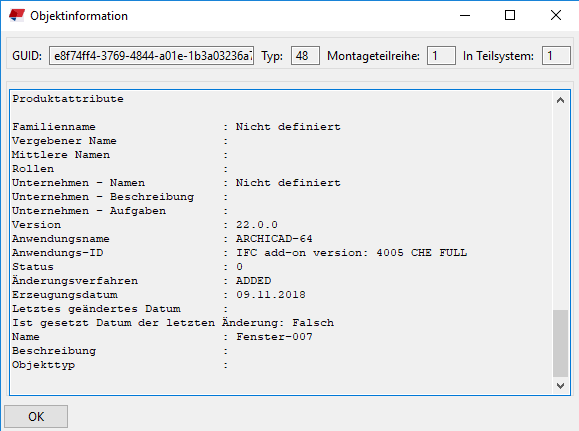Click the vertical scrollbar thumb
The width and height of the screenshot is (579, 431).
[x=560, y=343]
